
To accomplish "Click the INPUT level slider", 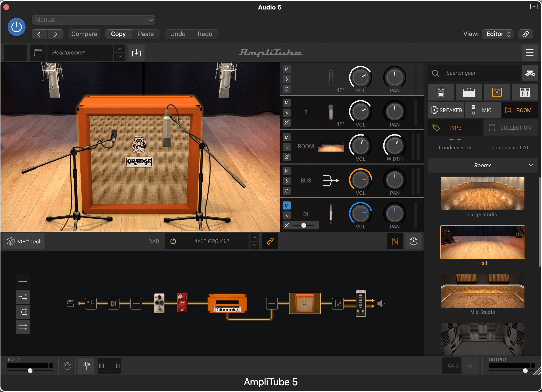I will [30, 371].
